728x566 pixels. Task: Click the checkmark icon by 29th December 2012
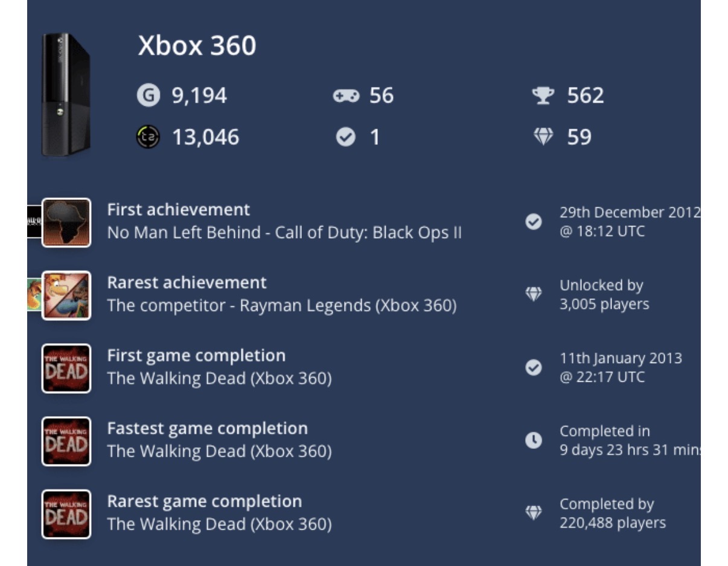[x=533, y=222]
